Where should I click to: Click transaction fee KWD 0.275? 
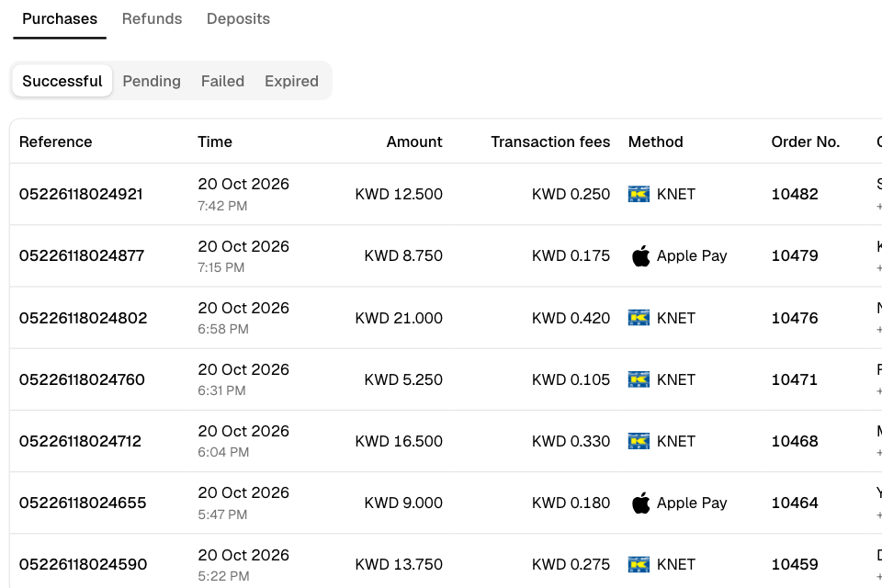[571, 564]
